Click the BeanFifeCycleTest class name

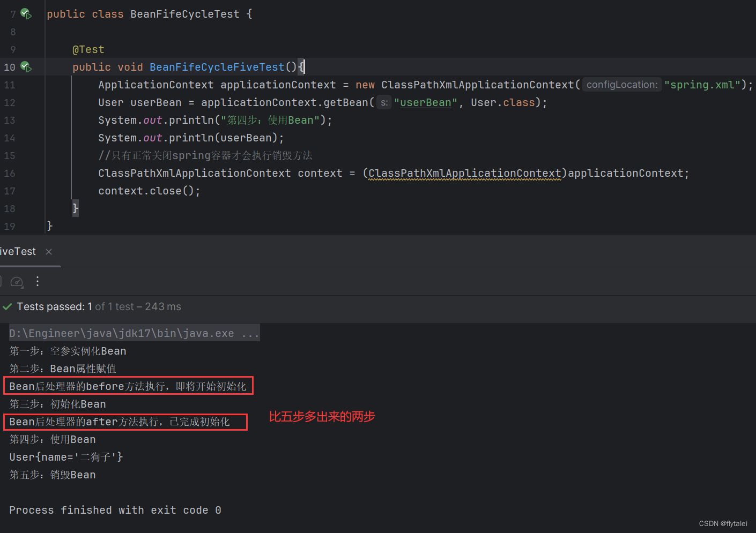coord(185,14)
